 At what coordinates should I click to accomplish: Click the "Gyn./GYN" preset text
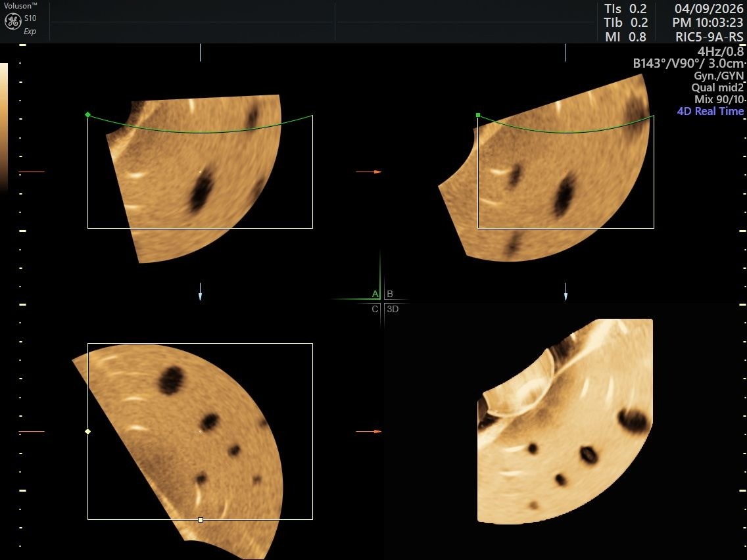(x=719, y=76)
